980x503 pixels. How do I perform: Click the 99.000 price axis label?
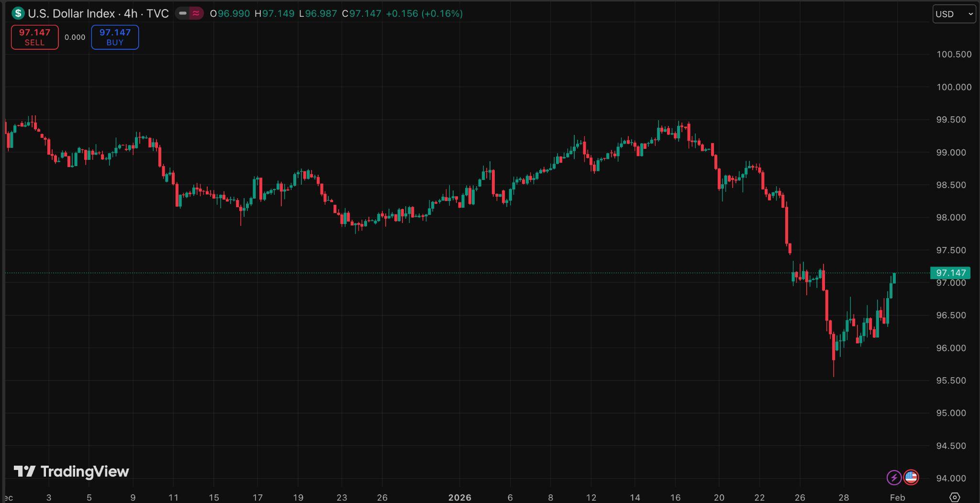tap(951, 152)
